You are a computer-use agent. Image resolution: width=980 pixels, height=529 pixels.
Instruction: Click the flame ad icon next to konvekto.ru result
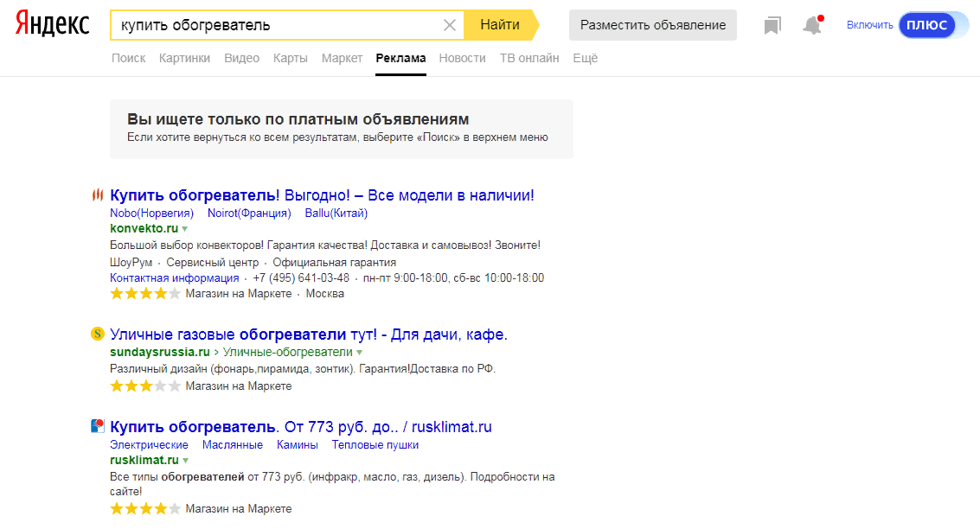click(x=97, y=195)
